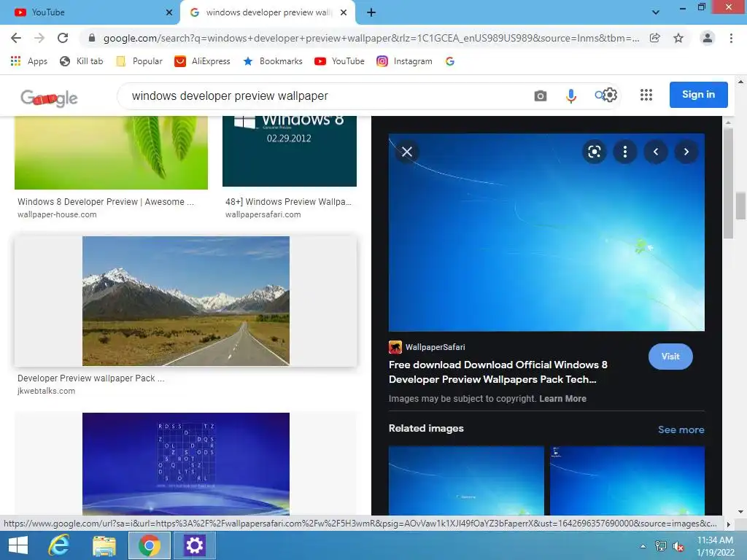Image resolution: width=747 pixels, height=560 pixels.
Task: Click the Visit button
Action: pyautogui.click(x=670, y=356)
